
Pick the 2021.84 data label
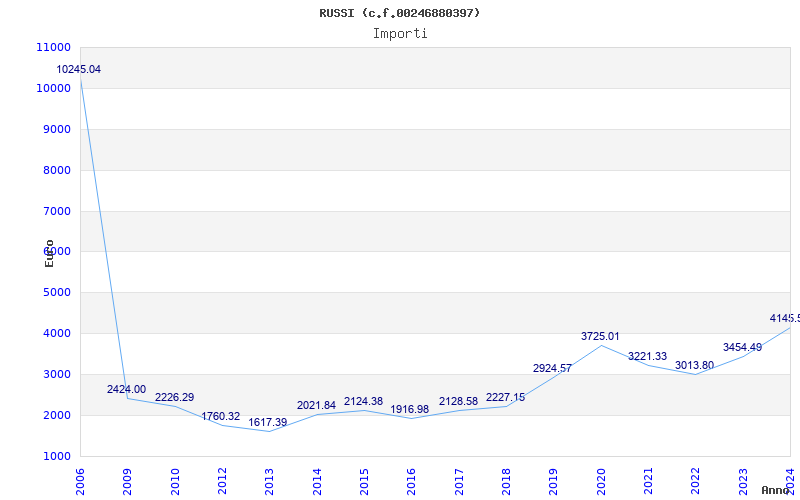[x=316, y=406]
